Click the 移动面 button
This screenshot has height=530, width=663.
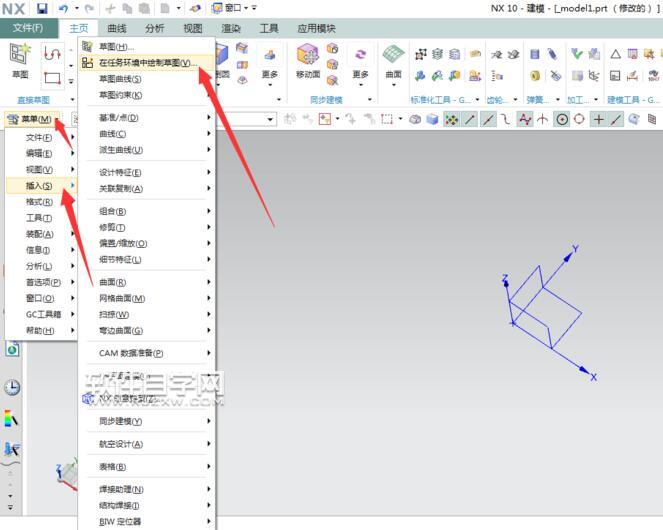coord(308,60)
